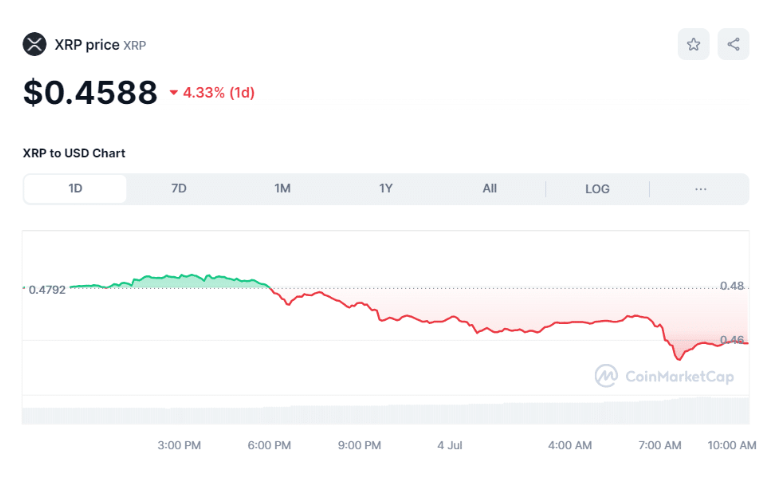Click the 6:00 PM time axis marker
The image size is (766, 482).
tap(269, 445)
